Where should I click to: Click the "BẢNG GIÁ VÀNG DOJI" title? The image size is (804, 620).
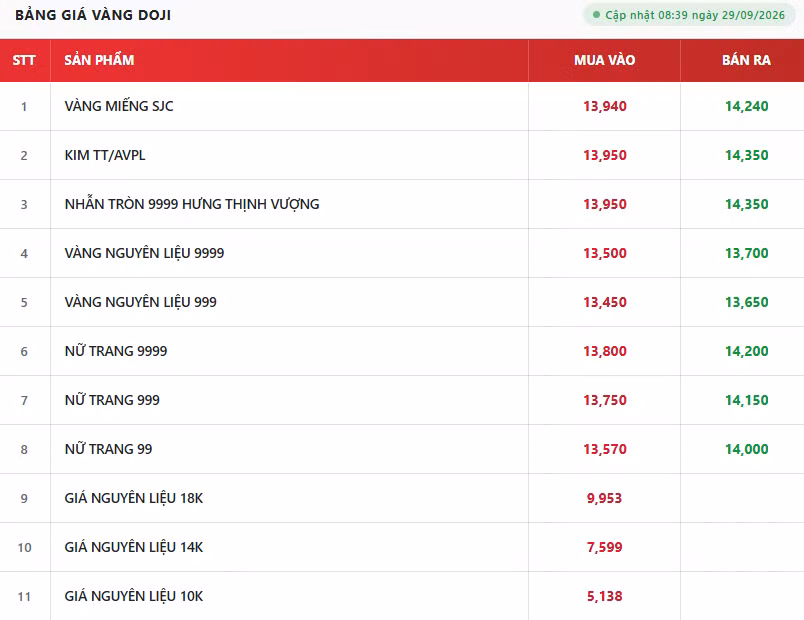(x=93, y=15)
